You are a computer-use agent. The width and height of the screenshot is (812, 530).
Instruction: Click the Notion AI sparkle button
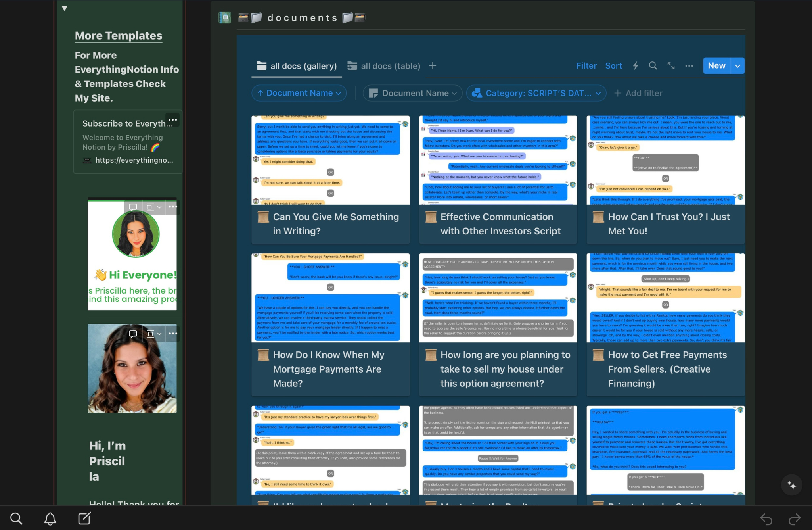792,485
